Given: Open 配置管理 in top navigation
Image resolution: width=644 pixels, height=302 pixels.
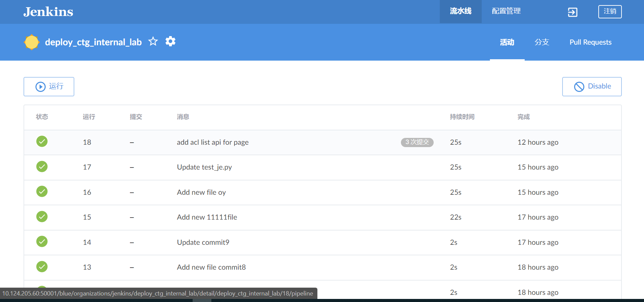Looking at the screenshot, I should 506,11.
